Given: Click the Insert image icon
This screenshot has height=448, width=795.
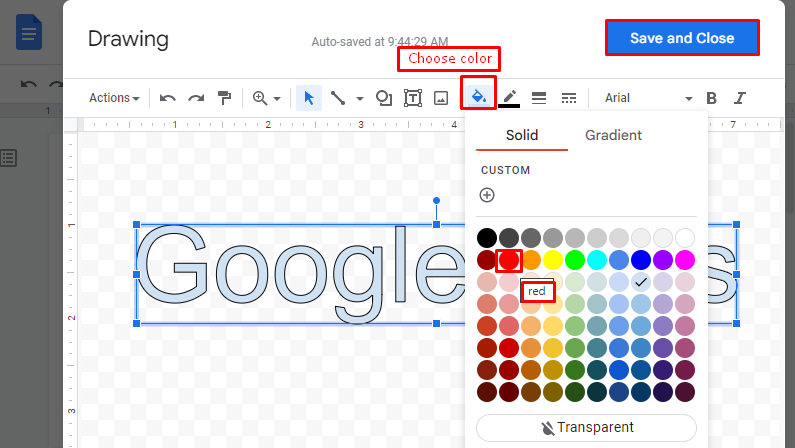Looking at the screenshot, I should (x=441, y=98).
